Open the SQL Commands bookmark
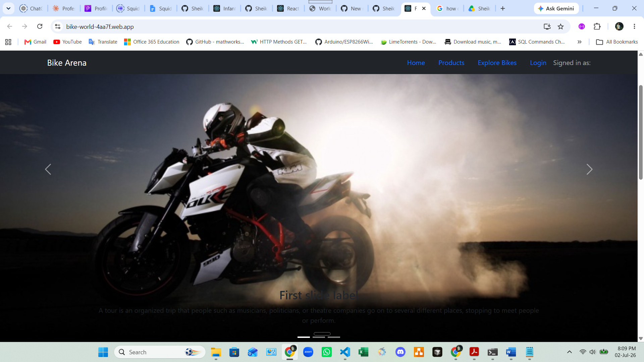Viewport: 644px width, 362px height. 537,42
